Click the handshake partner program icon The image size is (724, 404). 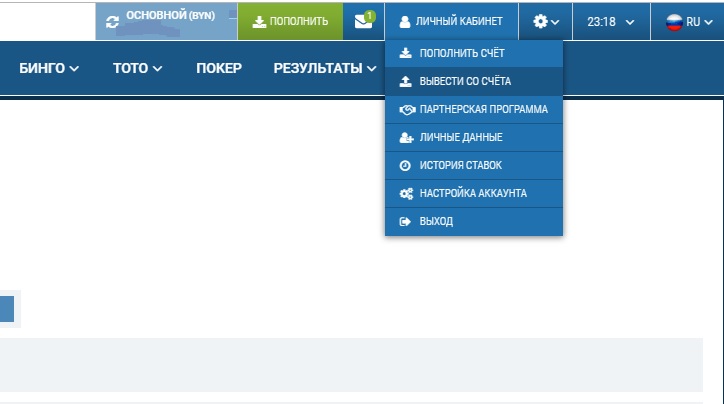406,109
